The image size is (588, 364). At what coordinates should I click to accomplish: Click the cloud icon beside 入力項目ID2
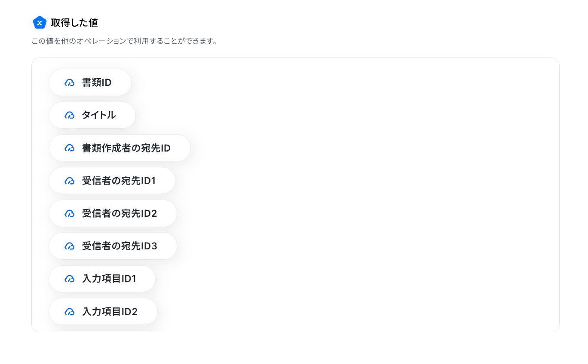pyautogui.click(x=70, y=312)
